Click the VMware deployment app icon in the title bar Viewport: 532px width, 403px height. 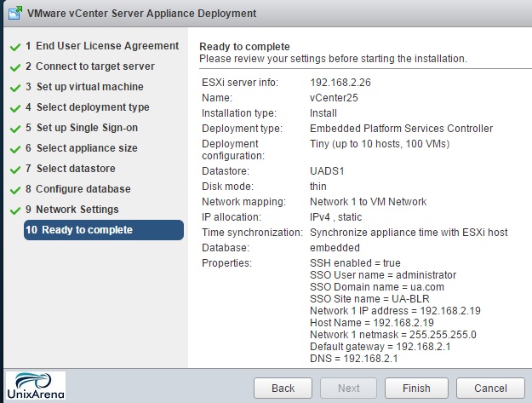[x=15, y=14]
